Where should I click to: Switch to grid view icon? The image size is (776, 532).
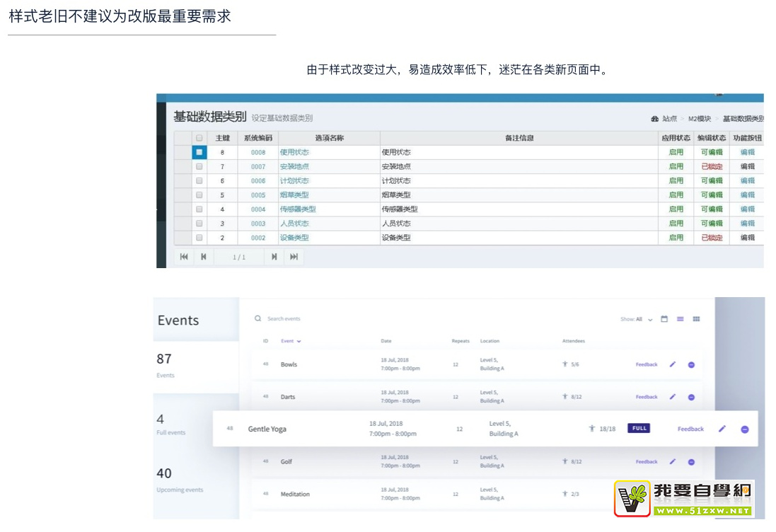click(696, 319)
